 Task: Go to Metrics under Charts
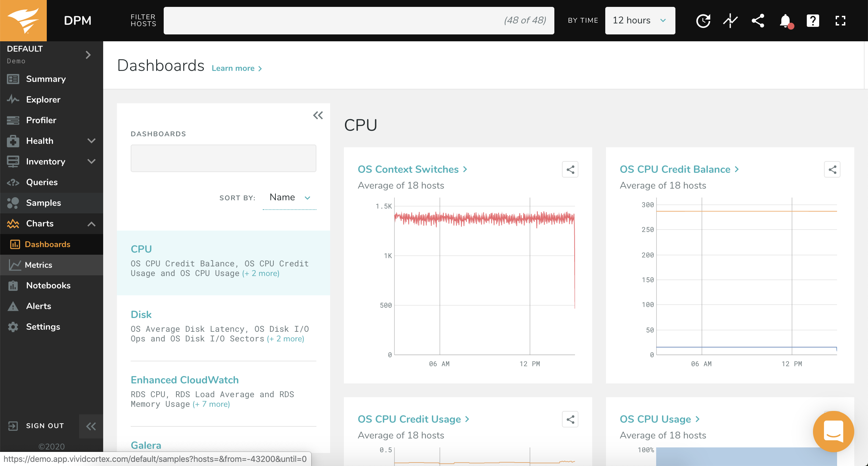39,265
